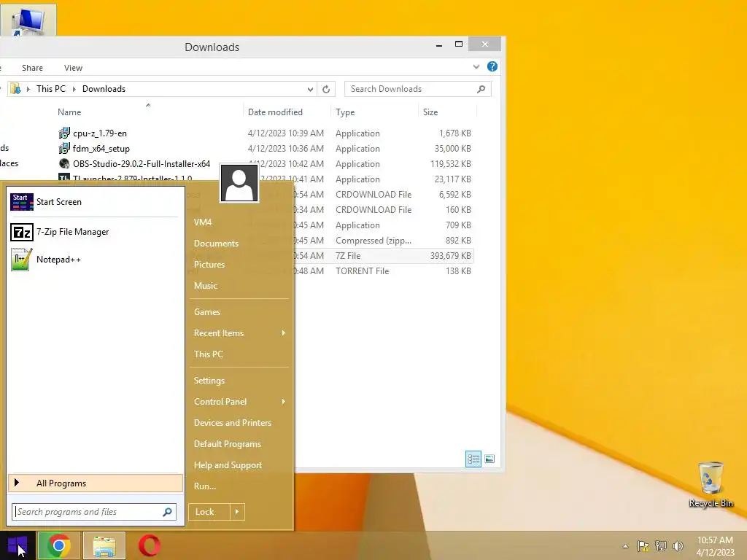Open Help and Support
Image resolution: width=747 pixels, height=560 pixels.
(228, 465)
